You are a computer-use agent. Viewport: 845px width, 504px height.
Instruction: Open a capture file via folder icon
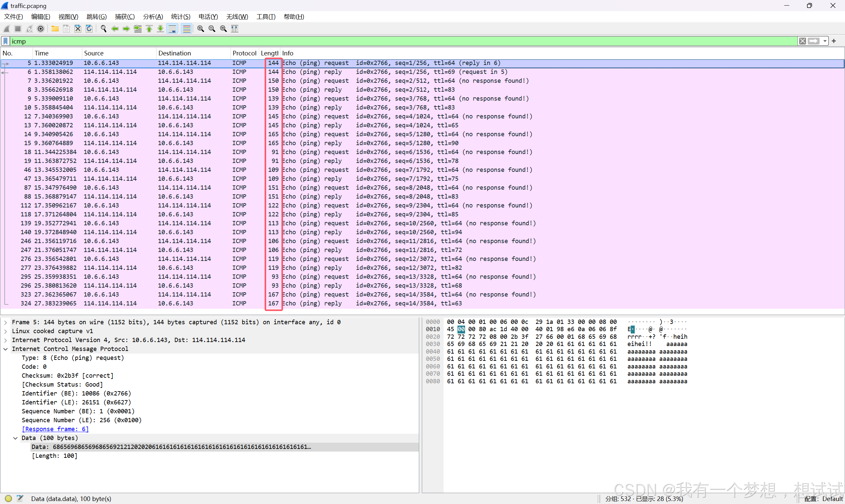coord(55,29)
